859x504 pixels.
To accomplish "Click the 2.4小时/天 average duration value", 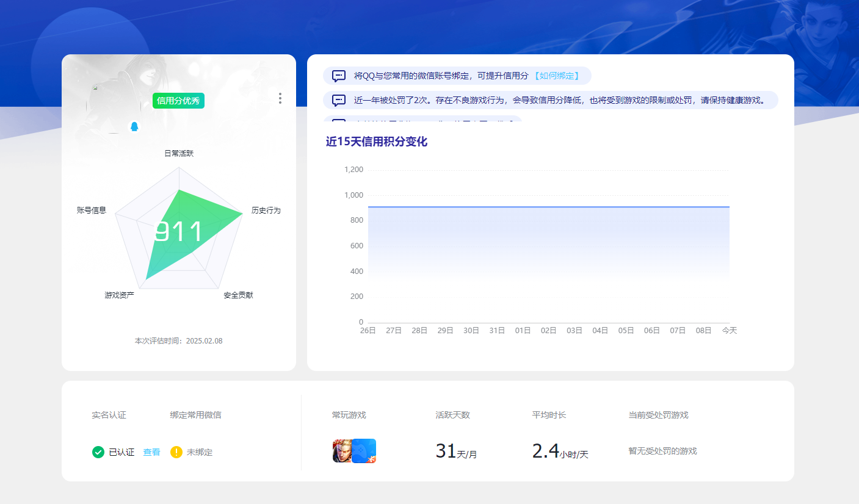I will coord(560,452).
